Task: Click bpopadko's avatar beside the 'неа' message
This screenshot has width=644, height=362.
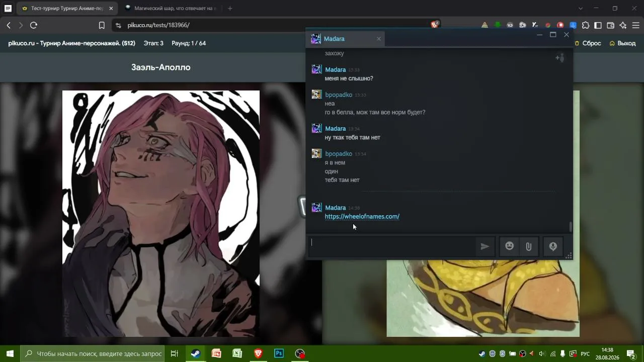Action: [316, 95]
